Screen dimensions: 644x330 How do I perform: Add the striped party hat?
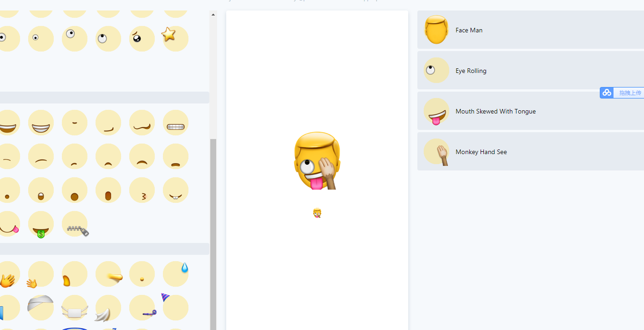coord(176,308)
